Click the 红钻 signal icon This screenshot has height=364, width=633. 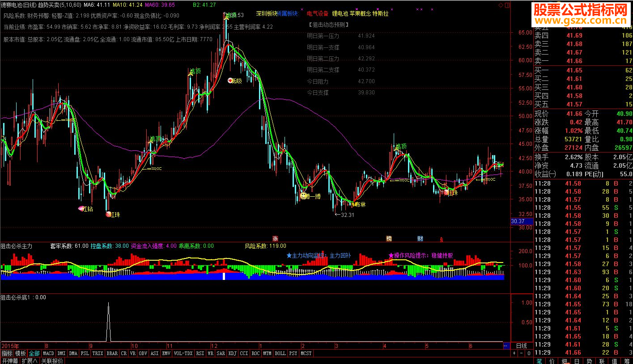[x=81, y=208]
